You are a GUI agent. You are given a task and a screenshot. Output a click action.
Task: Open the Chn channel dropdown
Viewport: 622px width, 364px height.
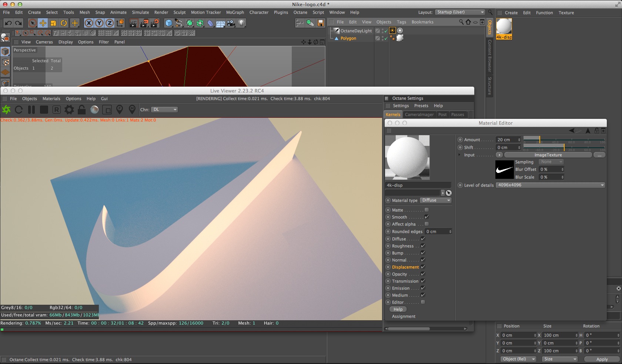pos(165,110)
